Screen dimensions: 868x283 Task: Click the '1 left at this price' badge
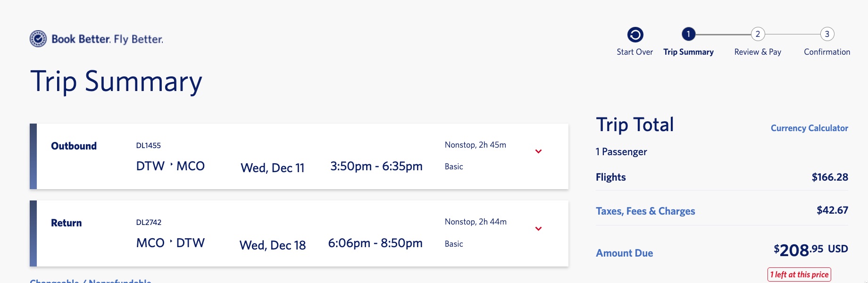799,273
